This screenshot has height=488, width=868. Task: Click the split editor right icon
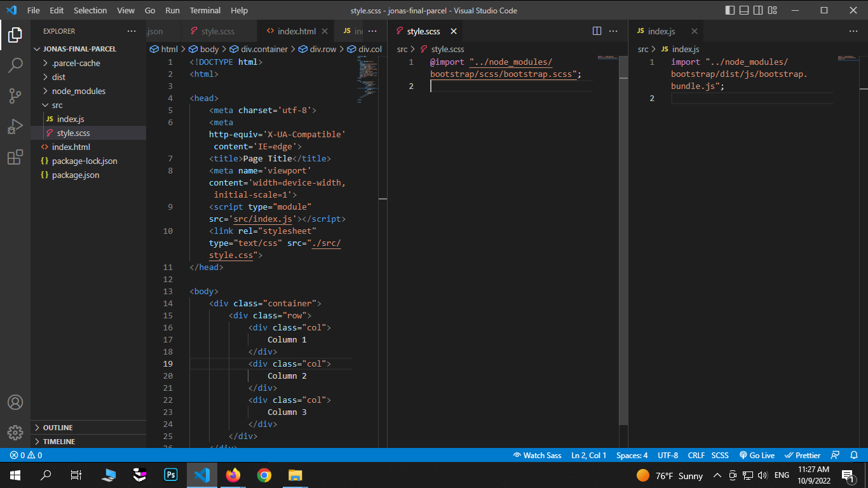coord(597,31)
